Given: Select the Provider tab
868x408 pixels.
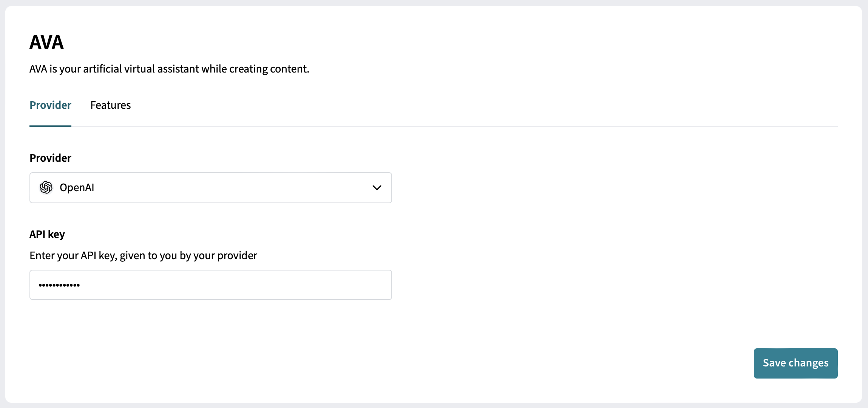Looking at the screenshot, I should point(50,105).
